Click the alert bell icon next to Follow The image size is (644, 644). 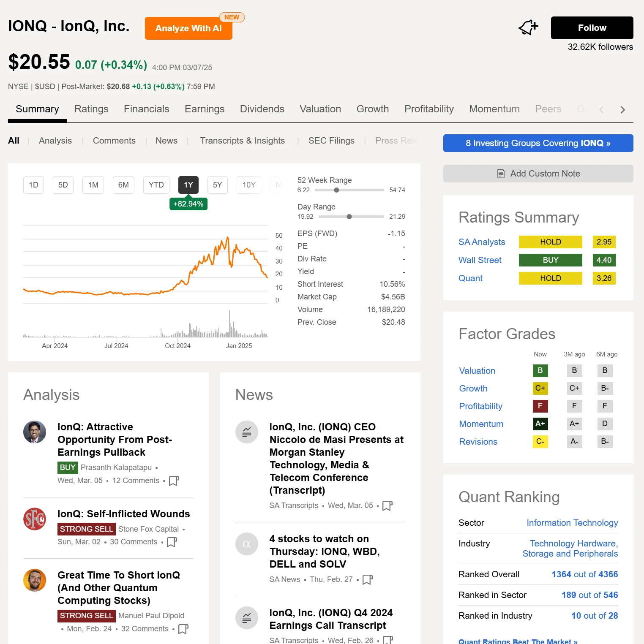point(528,28)
